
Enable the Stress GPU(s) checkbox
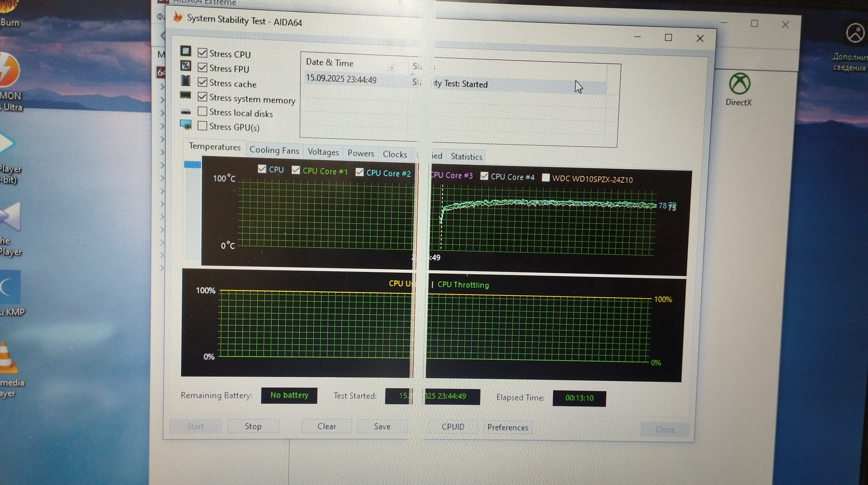(x=203, y=126)
